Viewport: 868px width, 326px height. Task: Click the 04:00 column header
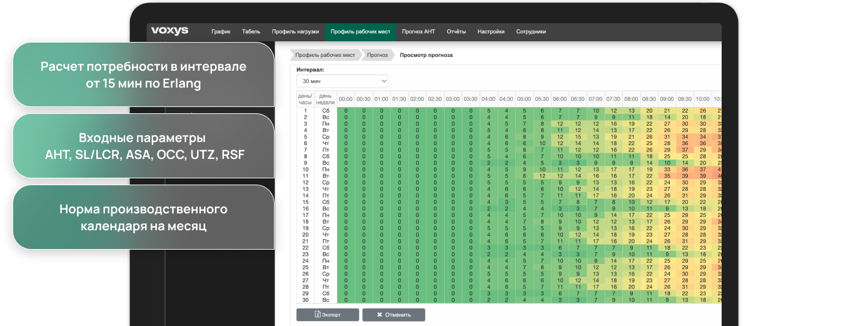pos(488,99)
